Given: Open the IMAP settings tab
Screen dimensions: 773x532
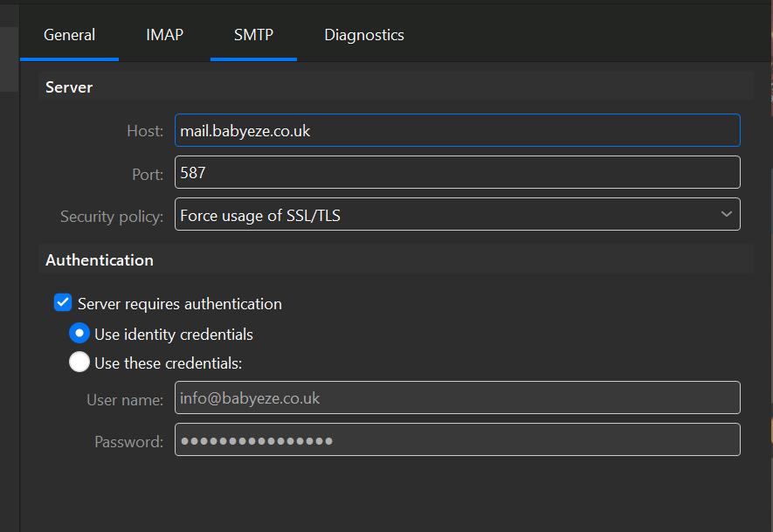Looking at the screenshot, I should (164, 35).
